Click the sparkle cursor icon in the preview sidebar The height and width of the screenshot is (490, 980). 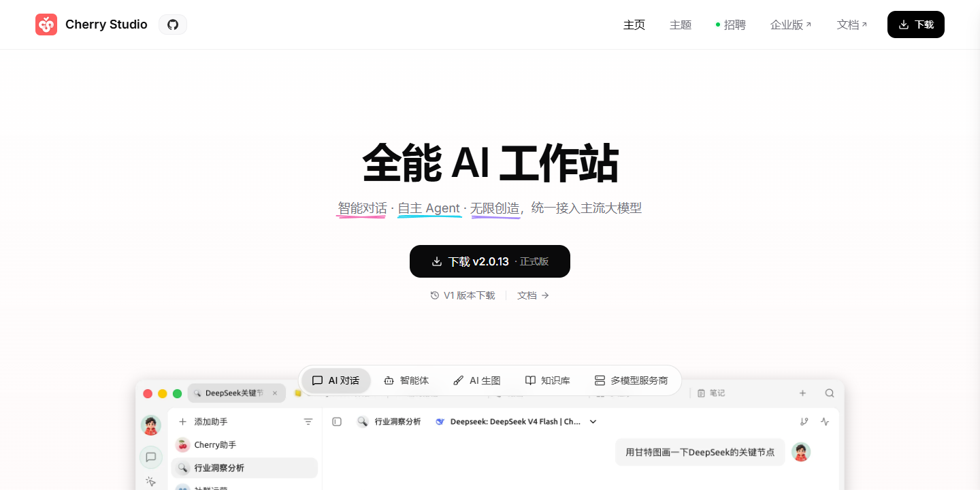[x=151, y=481]
